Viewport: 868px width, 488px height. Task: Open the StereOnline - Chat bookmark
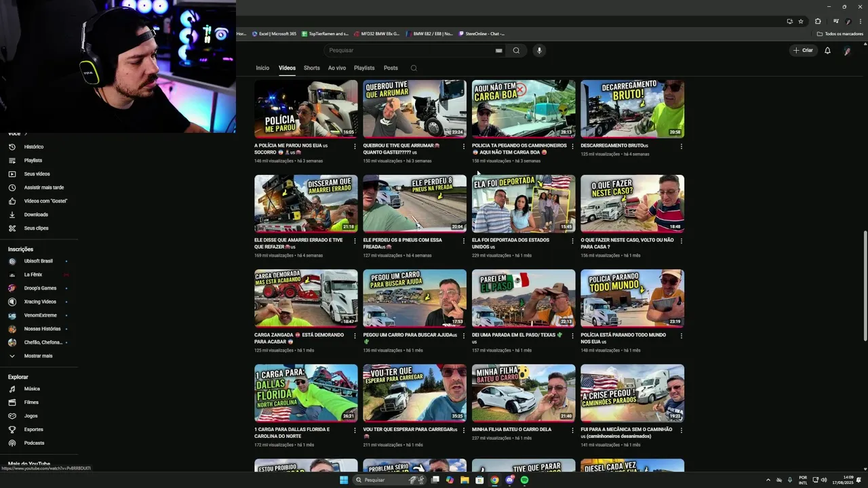click(481, 34)
